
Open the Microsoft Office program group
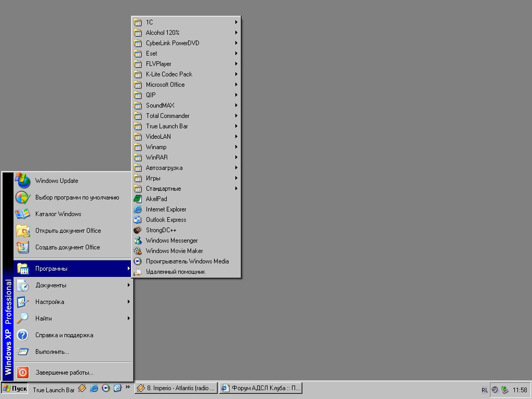[x=187, y=85]
